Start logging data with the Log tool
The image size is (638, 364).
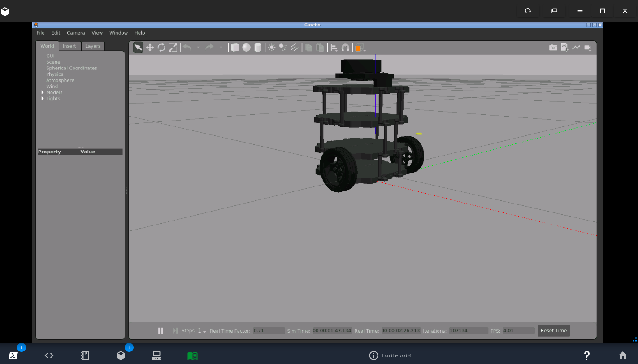pos(564,47)
